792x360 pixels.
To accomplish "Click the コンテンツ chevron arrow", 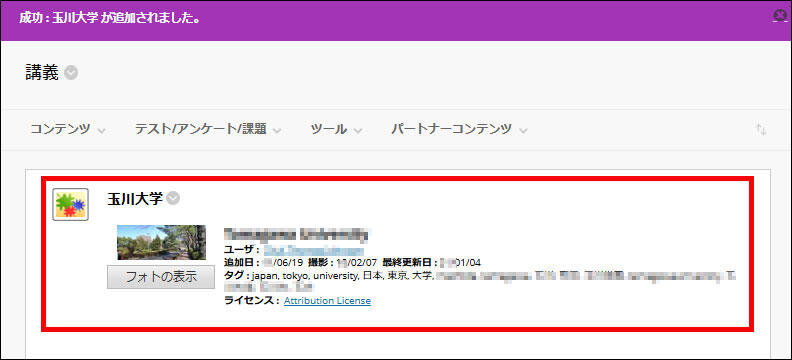I will [x=101, y=130].
